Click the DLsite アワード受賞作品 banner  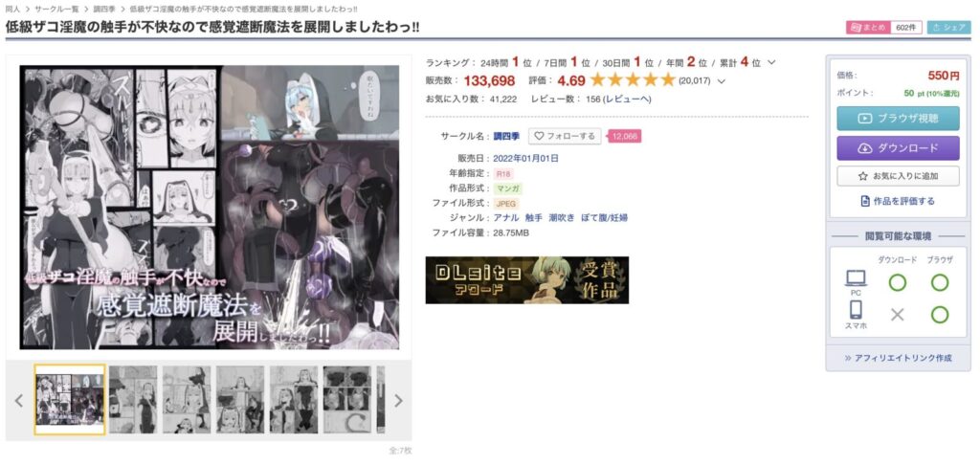pyautogui.click(x=527, y=280)
